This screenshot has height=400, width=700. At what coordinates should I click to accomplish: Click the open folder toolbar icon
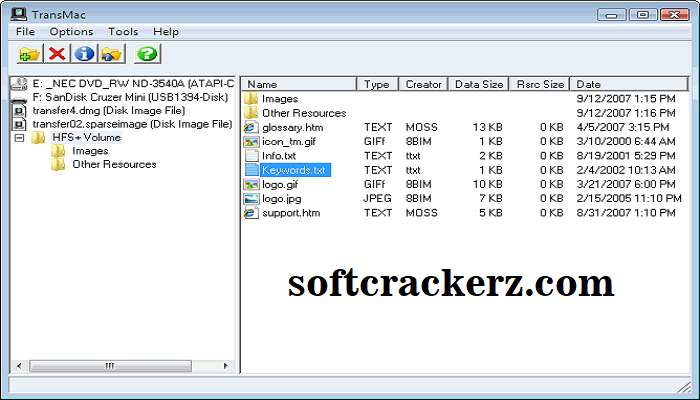coord(30,54)
